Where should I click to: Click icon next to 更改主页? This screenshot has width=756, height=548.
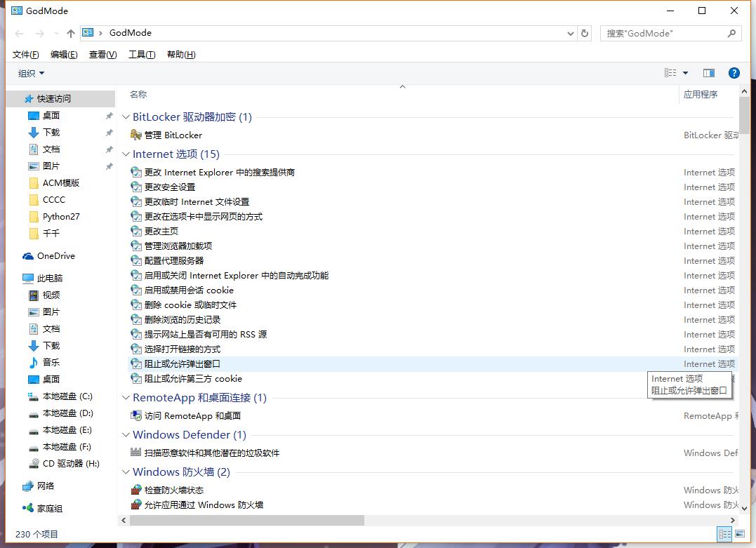pos(136,232)
